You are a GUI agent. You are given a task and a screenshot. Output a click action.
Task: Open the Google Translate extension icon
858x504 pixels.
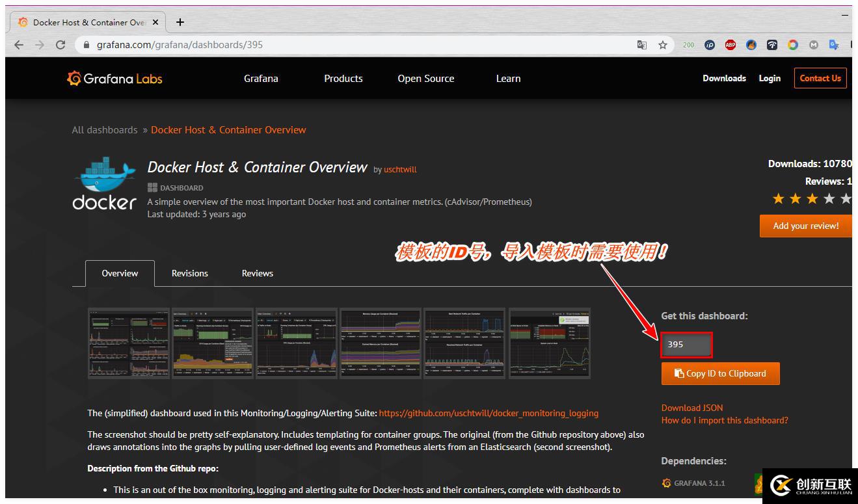click(x=834, y=45)
